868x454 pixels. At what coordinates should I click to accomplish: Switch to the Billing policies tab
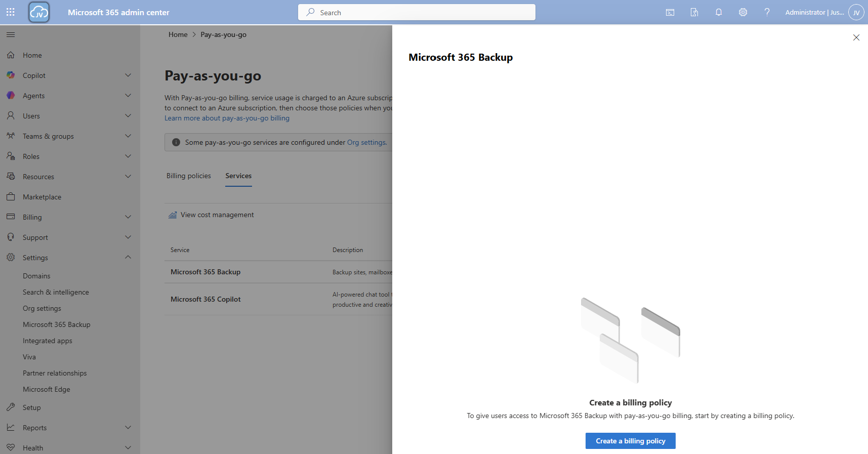point(189,176)
